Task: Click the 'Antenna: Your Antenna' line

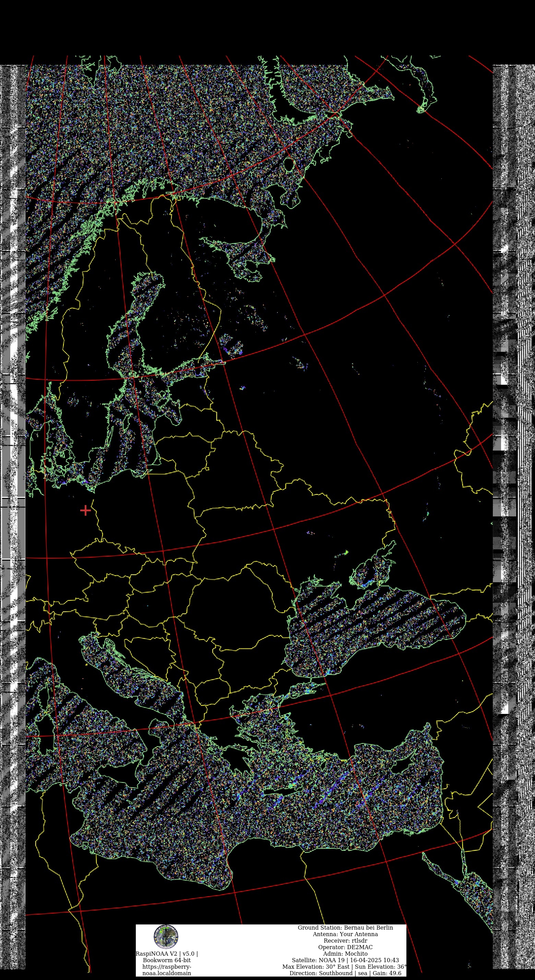Action: (x=345, y=934)
